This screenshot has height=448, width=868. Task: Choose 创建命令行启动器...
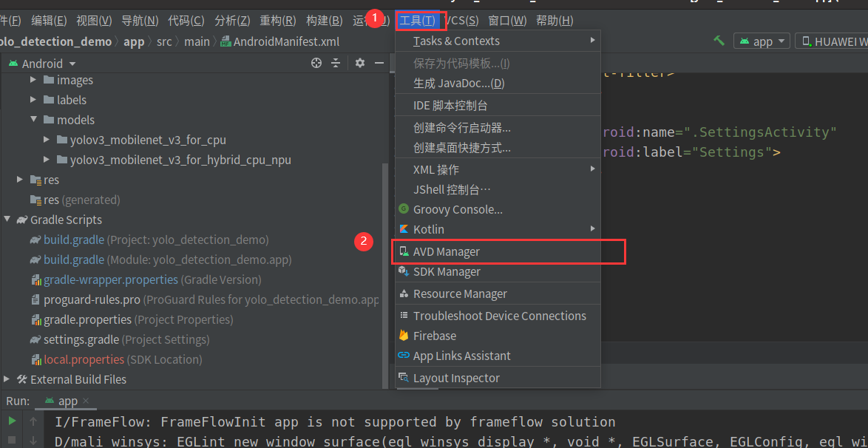[498, 128]
